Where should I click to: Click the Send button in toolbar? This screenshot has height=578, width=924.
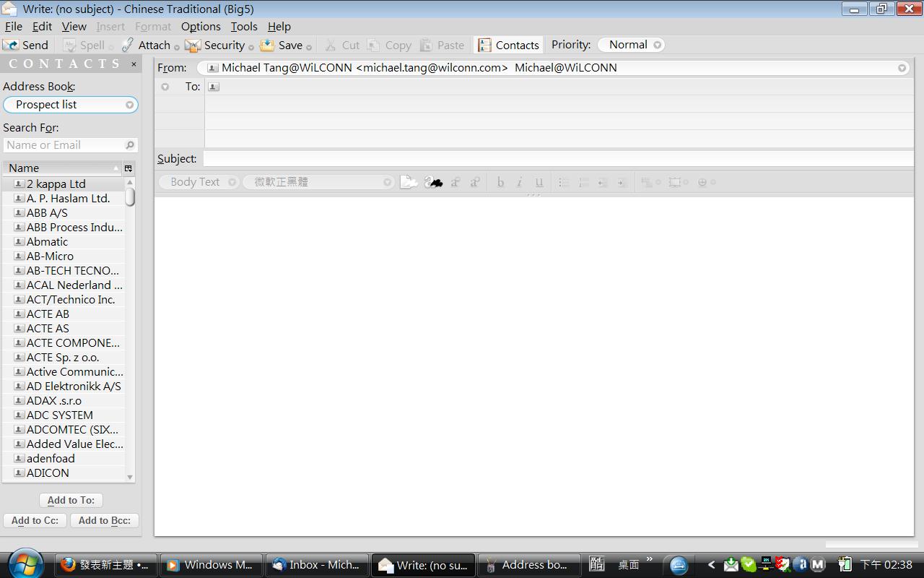(26, 45)
